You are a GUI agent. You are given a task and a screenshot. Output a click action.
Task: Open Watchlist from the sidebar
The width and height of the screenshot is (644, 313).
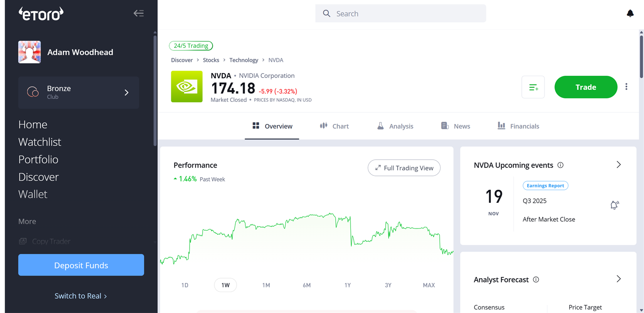pyautogui.click(x=40, y=142)
